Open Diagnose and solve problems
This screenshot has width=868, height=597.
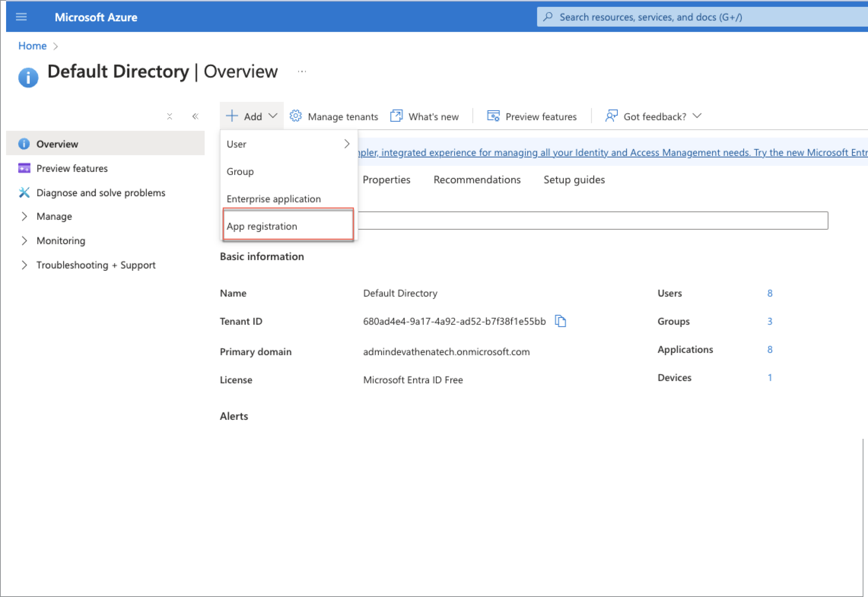100,193
